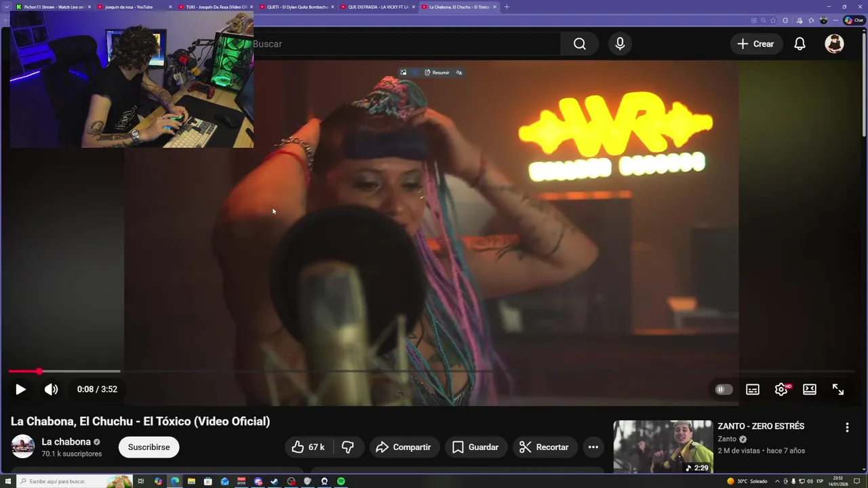Click La chabona channel avatar
This screenshot has height=488, width=868.
22,447
